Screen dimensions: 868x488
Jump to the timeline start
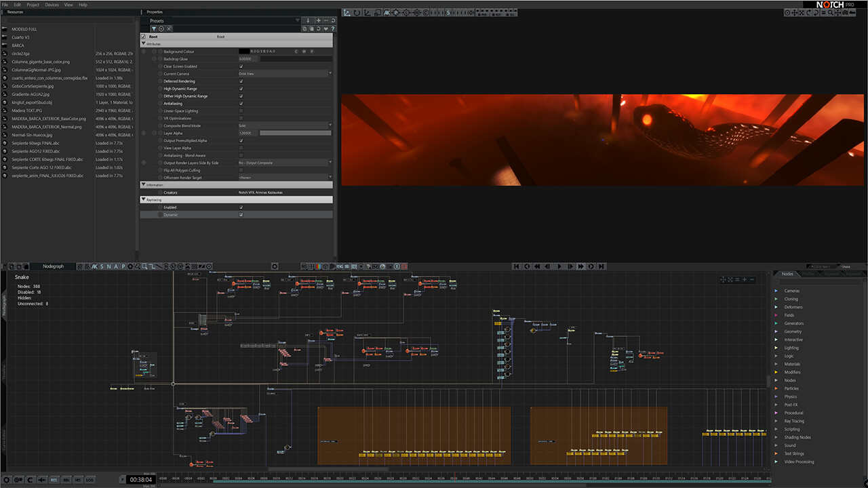(x=517, y=266)
